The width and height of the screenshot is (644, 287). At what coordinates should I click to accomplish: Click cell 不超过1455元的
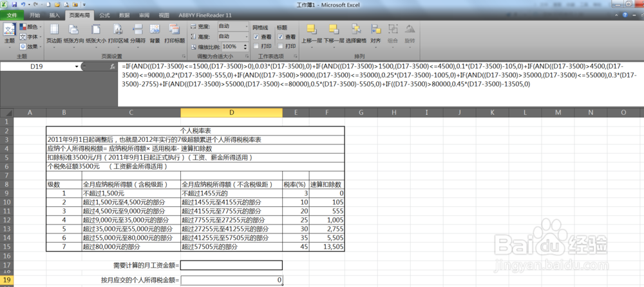pyautogui.click(x=231, y=192)
